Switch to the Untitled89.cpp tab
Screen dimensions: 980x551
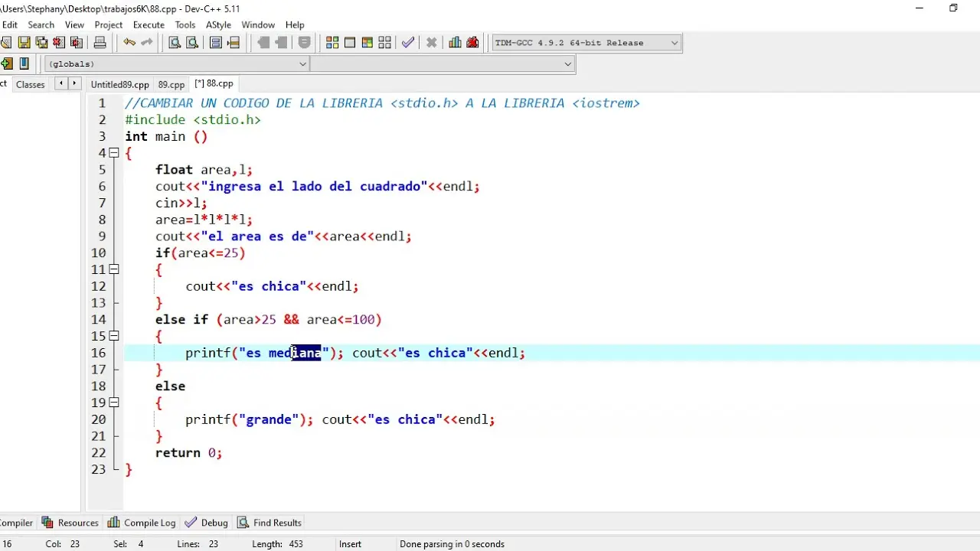[119, 84]
